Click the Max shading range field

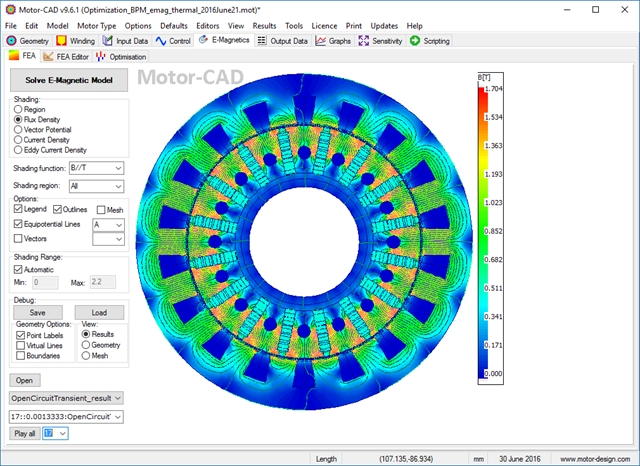pyautogui.click(x=104, y=283)
